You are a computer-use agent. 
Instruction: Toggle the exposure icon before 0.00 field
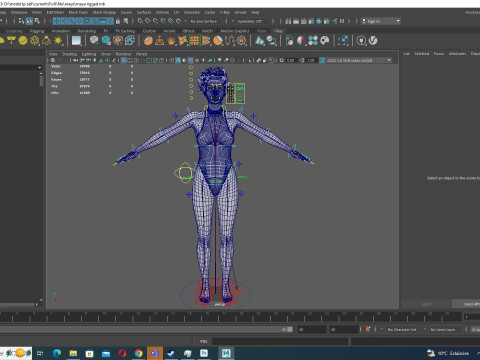coord(282,60)
